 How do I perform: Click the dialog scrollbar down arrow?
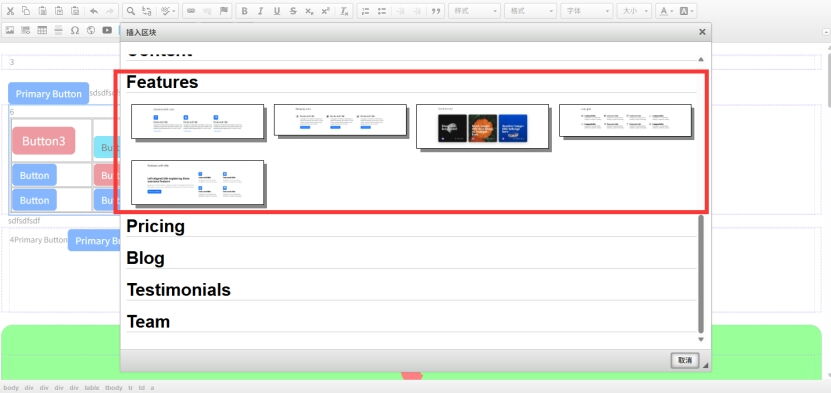[x=701, y=340]
